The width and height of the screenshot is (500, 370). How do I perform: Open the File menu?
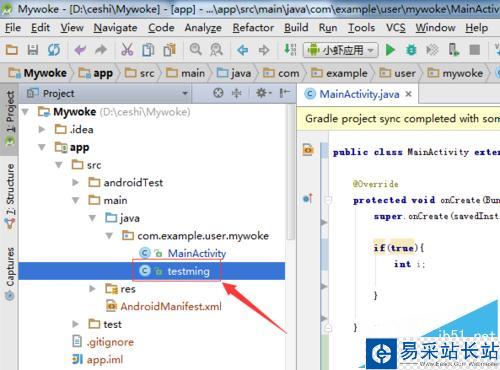pyautogui.click(x=13, y=28)
